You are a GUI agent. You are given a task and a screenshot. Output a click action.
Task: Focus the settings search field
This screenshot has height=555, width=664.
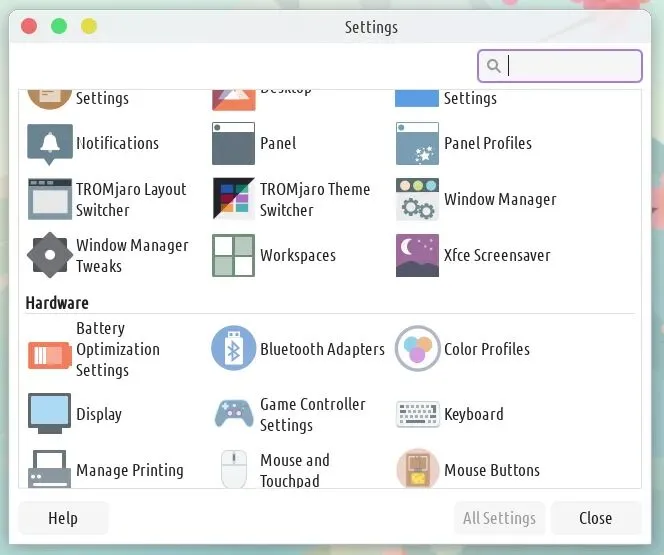(559, 66)
